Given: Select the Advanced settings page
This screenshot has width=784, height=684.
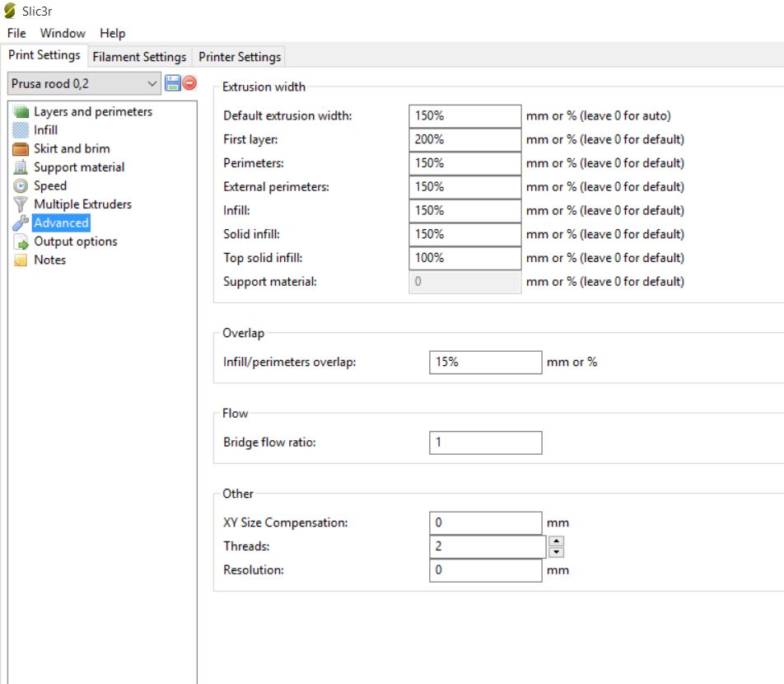Looking at the screenshot, I should pyautogui.click(x=61, y=223).
